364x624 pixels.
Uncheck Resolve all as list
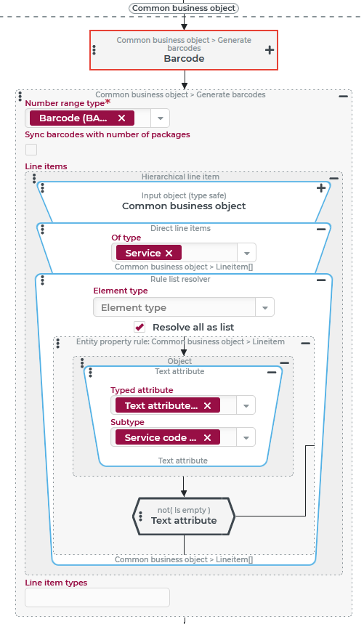click(x=139, y=327)
